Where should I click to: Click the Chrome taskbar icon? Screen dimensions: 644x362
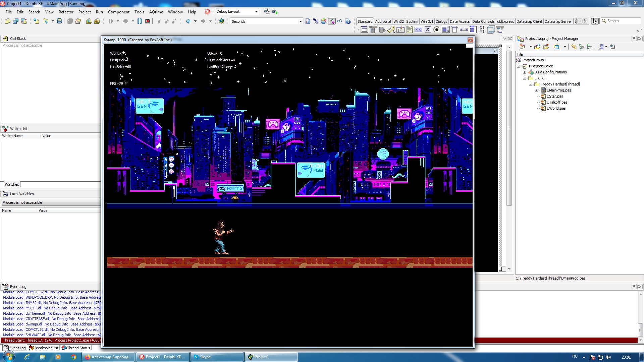(73, 357)
